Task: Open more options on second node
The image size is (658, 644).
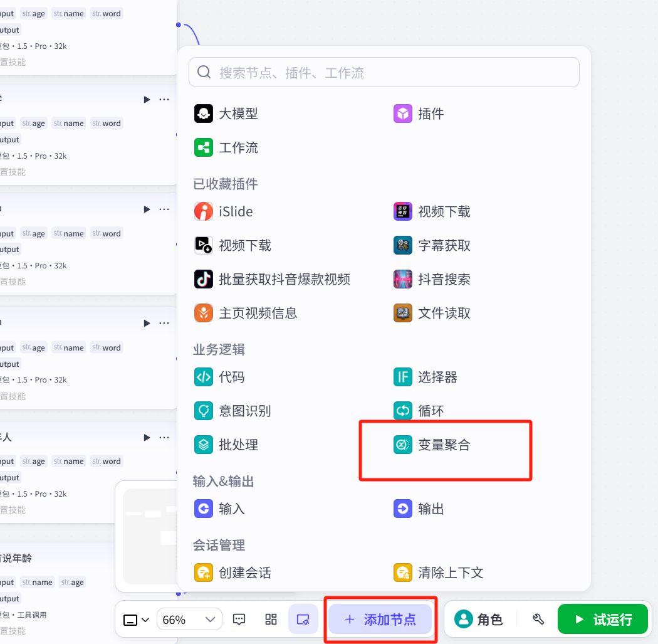Action: point(164,100)
